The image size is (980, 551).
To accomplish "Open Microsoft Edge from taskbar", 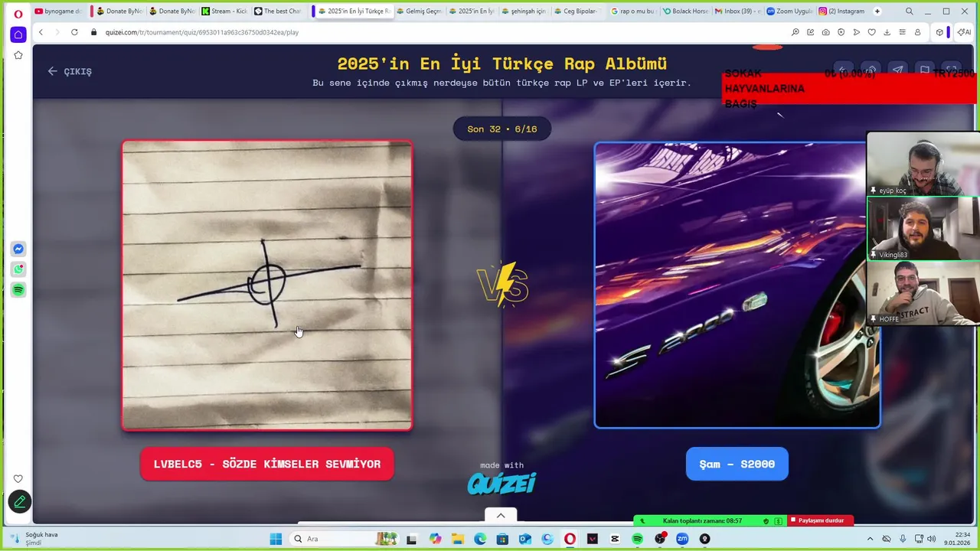I will point(480,539).
